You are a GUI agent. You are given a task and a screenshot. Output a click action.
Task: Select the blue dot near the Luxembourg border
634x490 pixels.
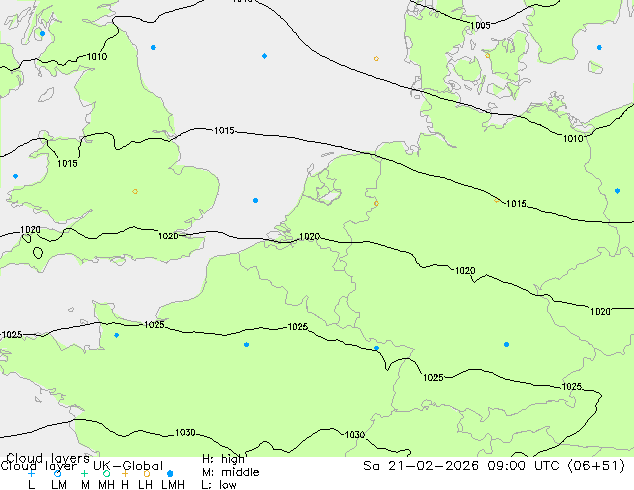376,348
